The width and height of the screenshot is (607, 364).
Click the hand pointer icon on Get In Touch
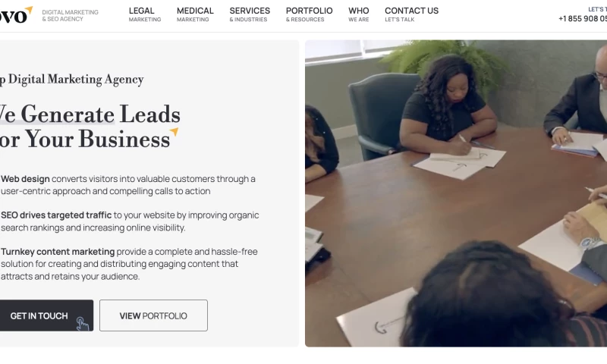pos(83,324)
